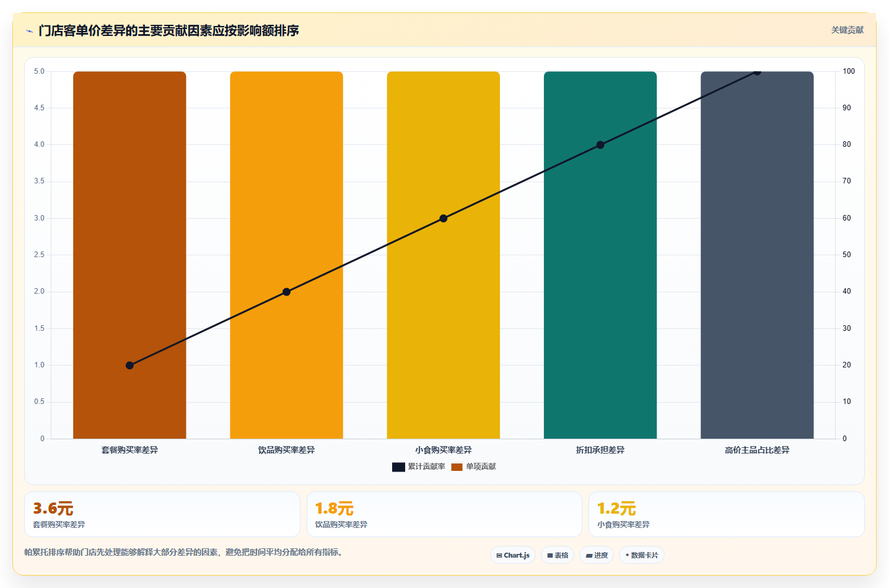Select the 数据卡片 chip
The height and width of the screenshot is (588, 889).
point(642,555)
